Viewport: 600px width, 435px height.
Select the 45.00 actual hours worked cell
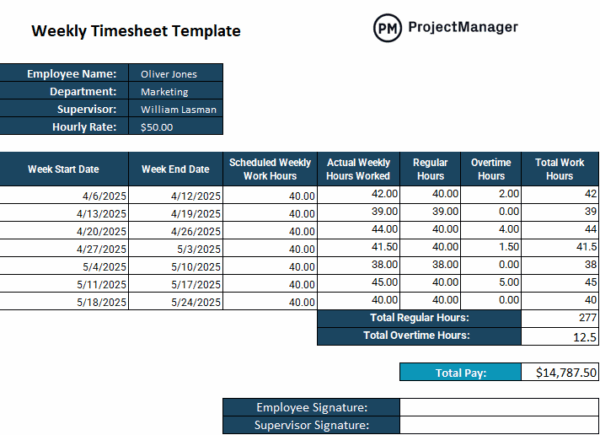tap(359, 282)
